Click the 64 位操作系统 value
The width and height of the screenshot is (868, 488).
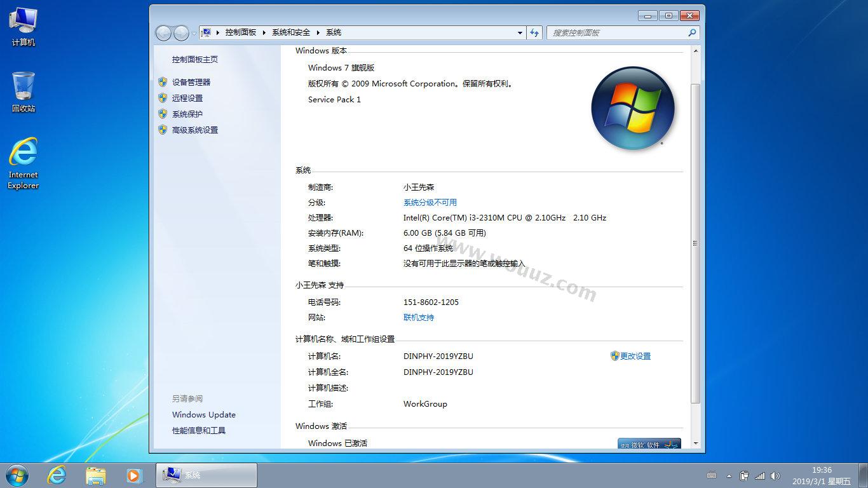[x=428, y=248]
